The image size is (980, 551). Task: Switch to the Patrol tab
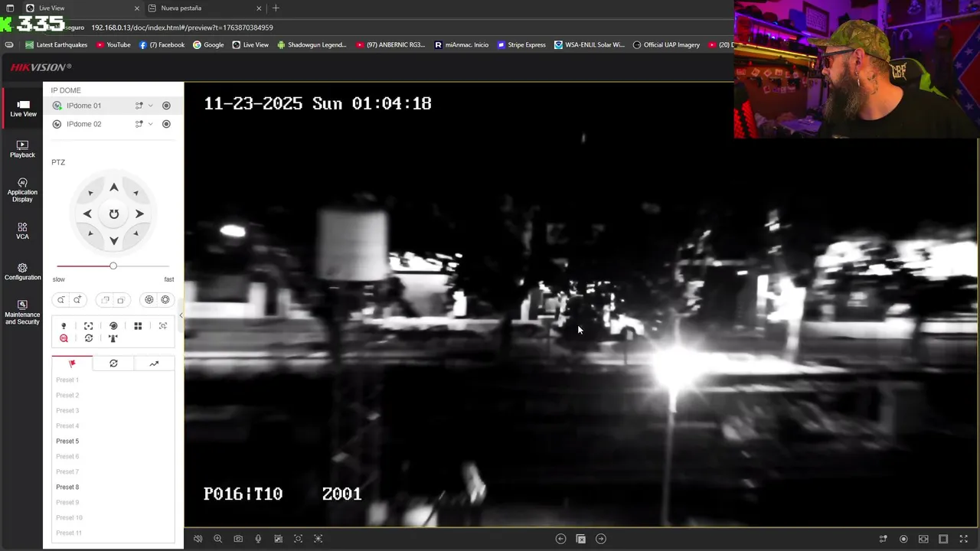point(113,364)
